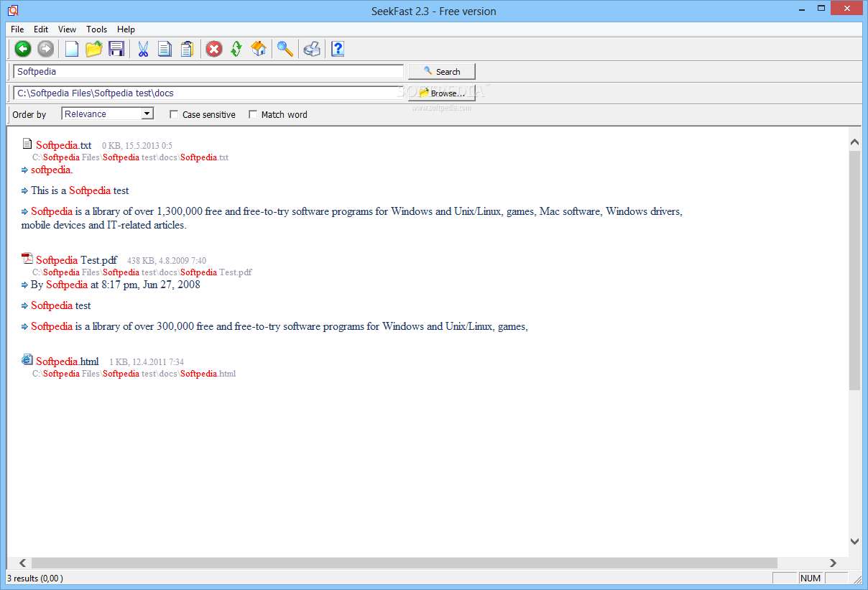Click the green Back arrow icon
The width and height of the screenshot is (868, 590).
click(x=24, y=49)
